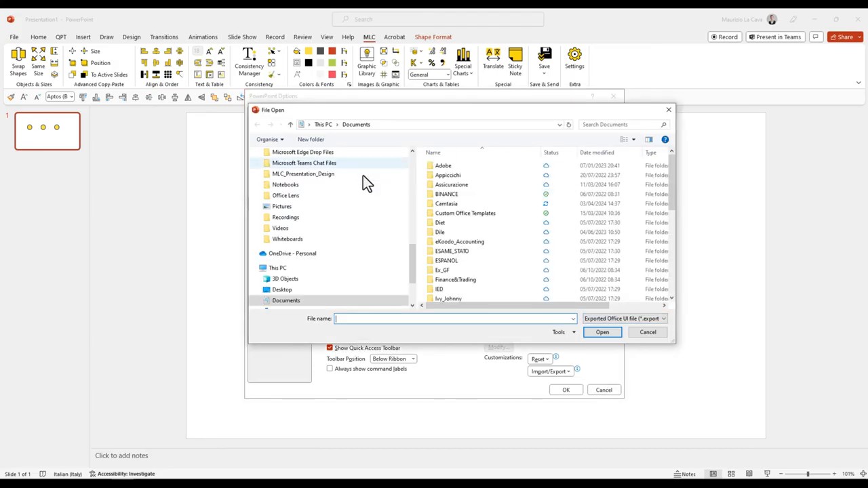This screenshot has height=488, width=868.
Task: Switch to the Transitions tab
Action: coord(164,37)
